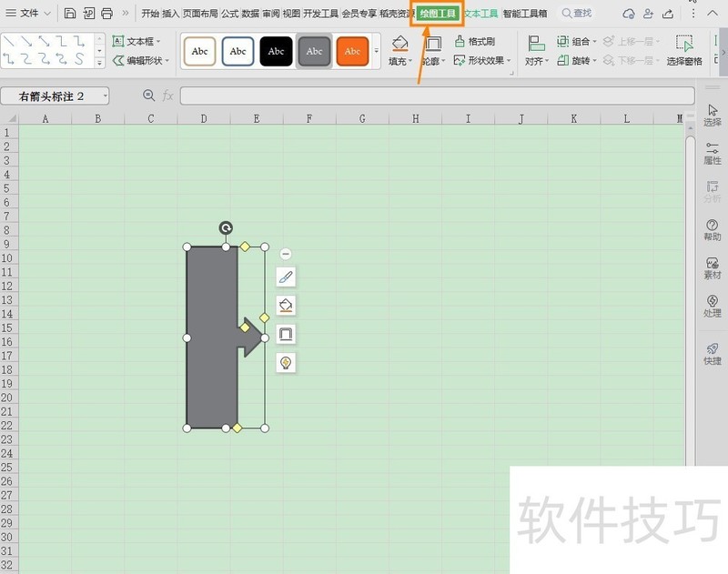Expand the Align (对齐) dropdown
The width and height of the screenshot is (728, 574).
pos(536,51)
